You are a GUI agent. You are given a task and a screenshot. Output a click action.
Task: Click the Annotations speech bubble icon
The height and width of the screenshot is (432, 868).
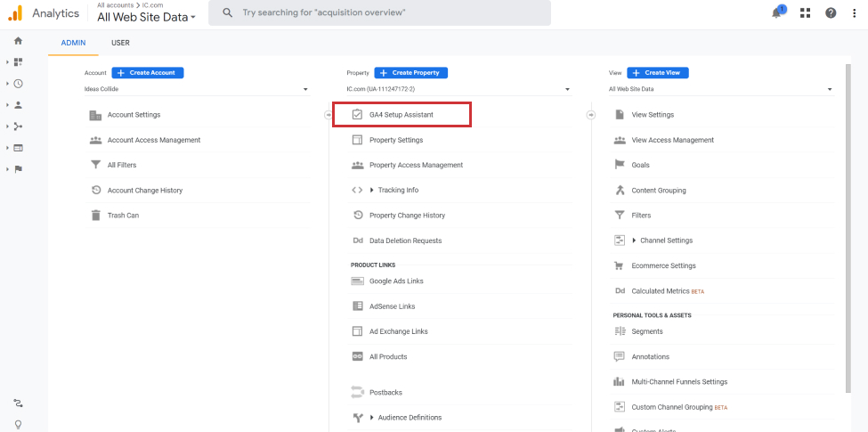[x=620, y=356]
